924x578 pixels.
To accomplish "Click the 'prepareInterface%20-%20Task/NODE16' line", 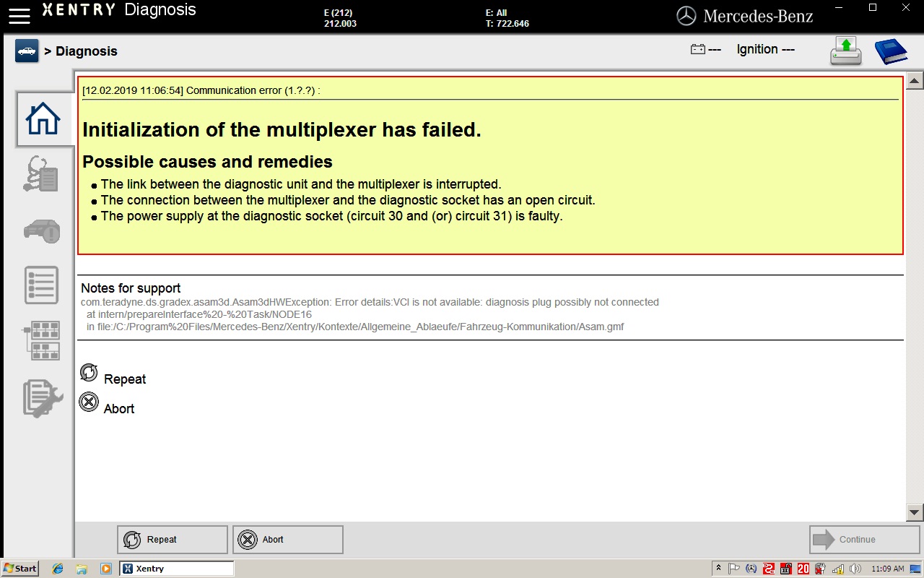I will click(199, 314).
